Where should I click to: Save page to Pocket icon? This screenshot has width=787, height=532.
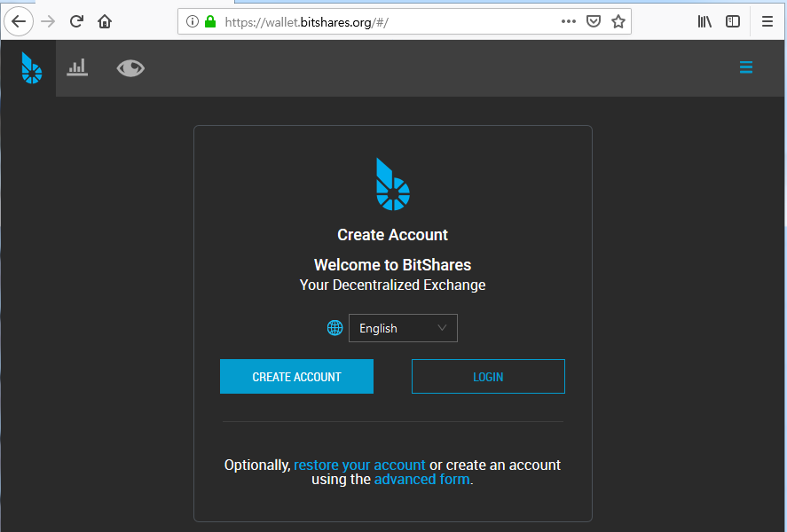tap(594, 21)
